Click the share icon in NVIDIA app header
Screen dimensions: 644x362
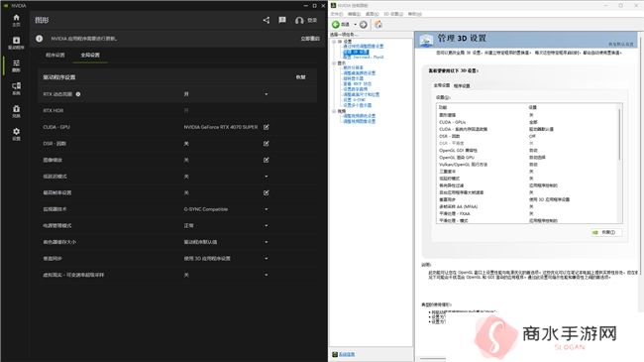[267, 20]
